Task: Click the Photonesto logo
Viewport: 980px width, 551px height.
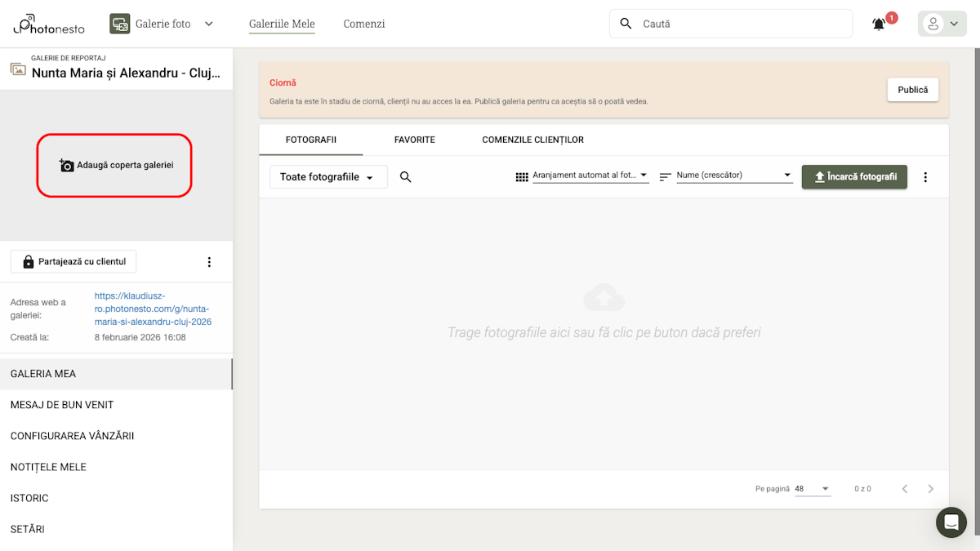Action: (x=48, y=24)
